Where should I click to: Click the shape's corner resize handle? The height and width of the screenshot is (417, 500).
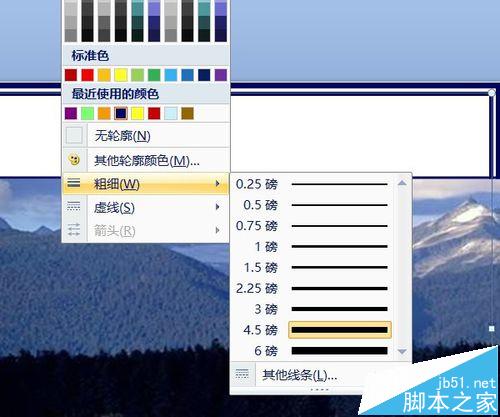tap(492, 93)
